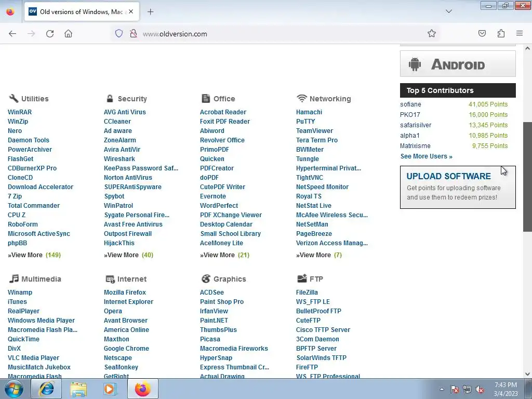
Task: Open Windows Media Player taskbar icon
Action: tap(110, 389)
